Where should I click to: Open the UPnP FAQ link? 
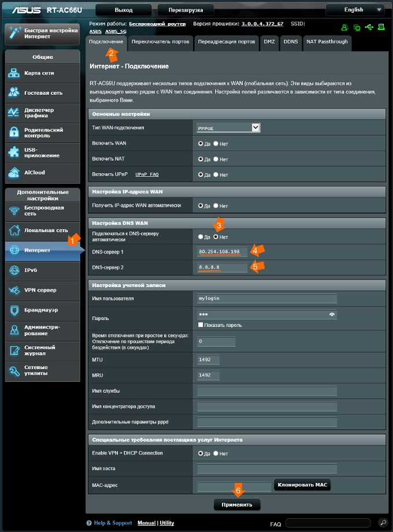click(x=147, y=174)
